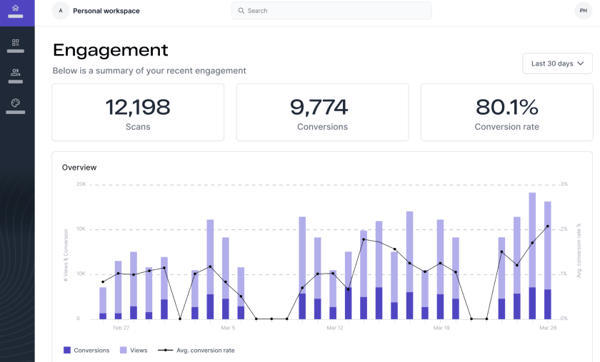Click the last conversion rate line point
Viewport: 600px width, 362px height.
pyautogui.click(x=548, y=227)
